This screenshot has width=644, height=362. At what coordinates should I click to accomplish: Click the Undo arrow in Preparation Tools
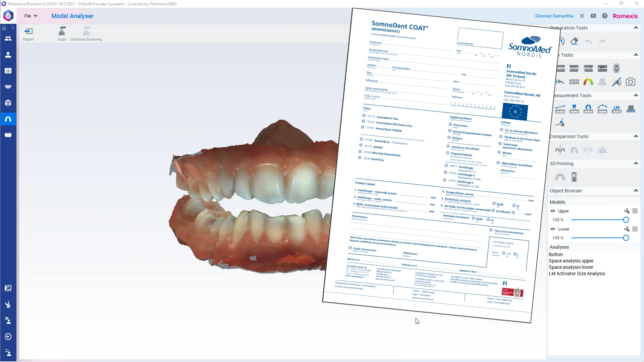click(588, 41)
